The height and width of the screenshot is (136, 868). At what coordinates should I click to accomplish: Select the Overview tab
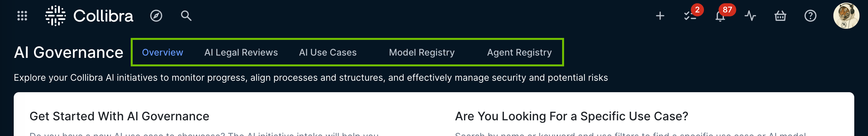click(x=162, y=52)
